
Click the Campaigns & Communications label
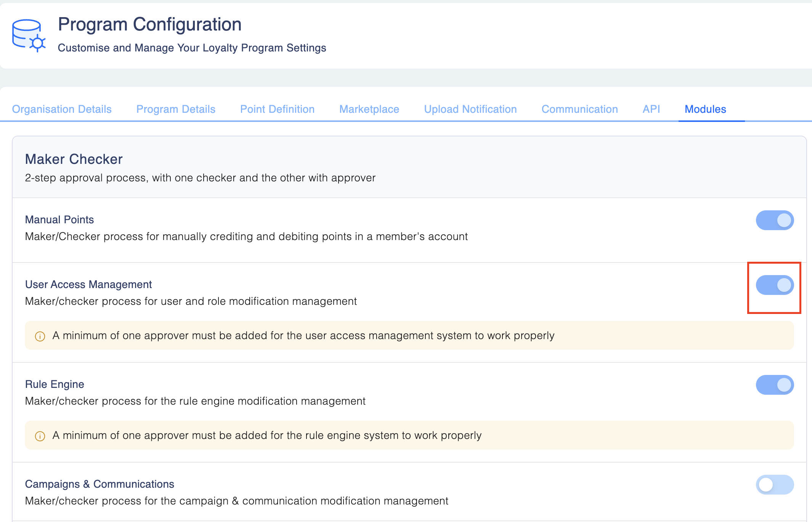(99, 484)
